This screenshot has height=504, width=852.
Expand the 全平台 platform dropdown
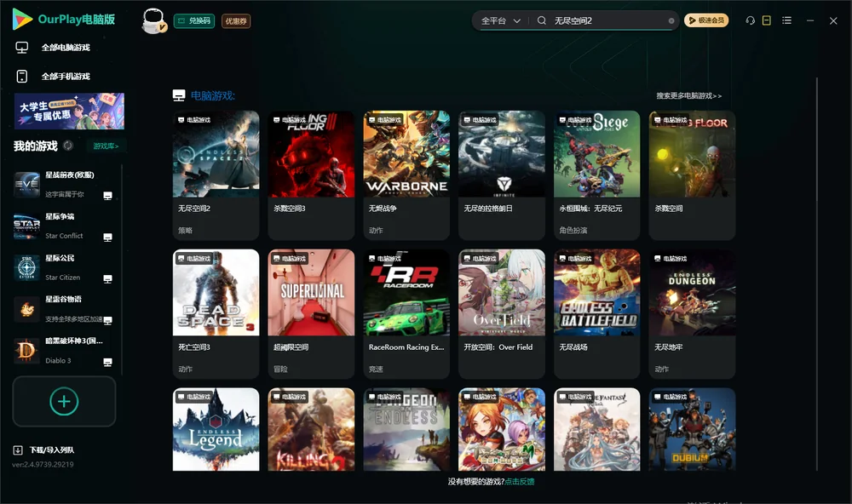(x=500, y=20)
